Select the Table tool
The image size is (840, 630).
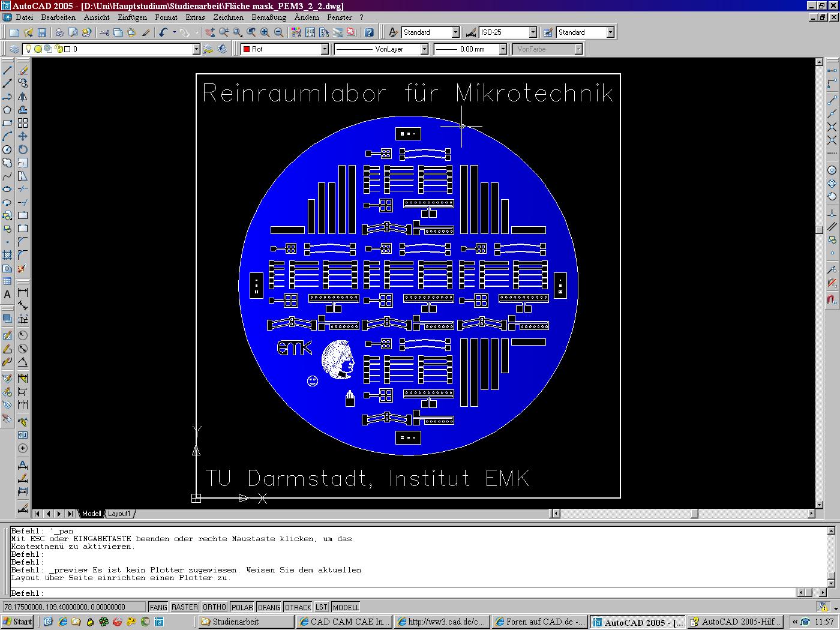pos(7,281)
